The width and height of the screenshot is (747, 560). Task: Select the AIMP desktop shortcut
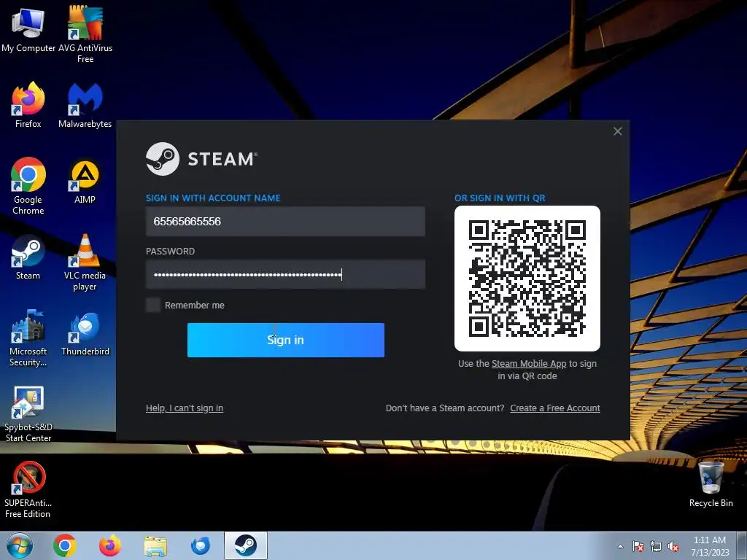85,181
